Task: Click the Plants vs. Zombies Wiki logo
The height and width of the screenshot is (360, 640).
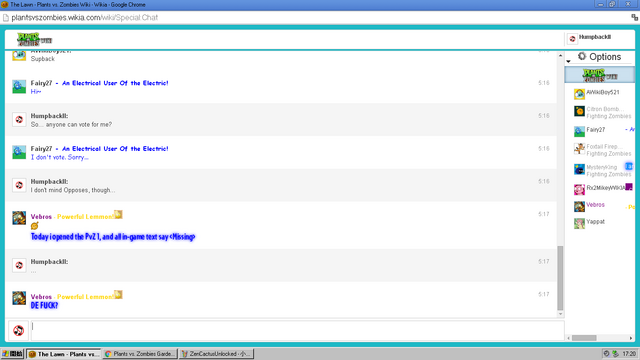Action: click(x=34, y=40)
